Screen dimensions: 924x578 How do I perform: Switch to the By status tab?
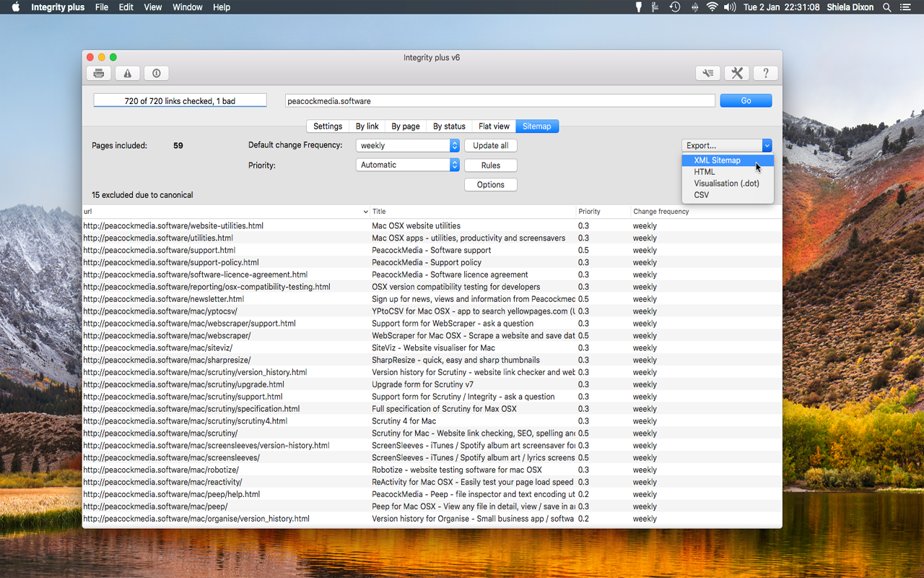[x=449, y=126]
